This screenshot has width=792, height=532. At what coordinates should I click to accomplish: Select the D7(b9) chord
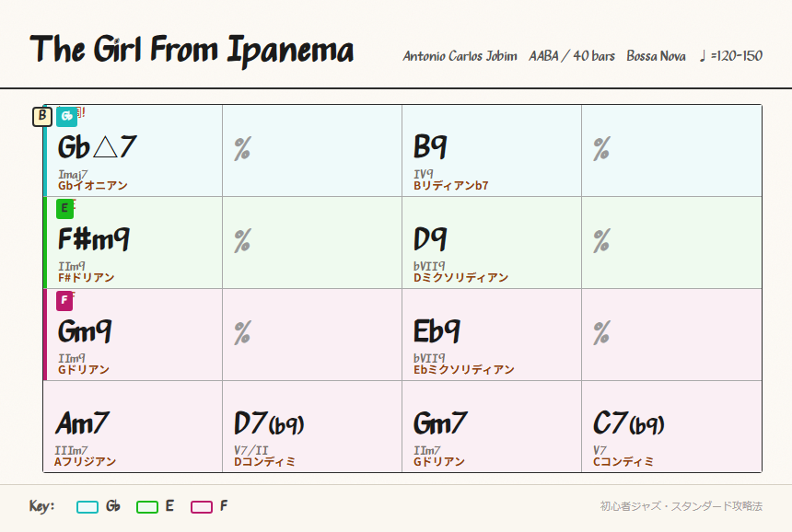click(x=269, y=423)
